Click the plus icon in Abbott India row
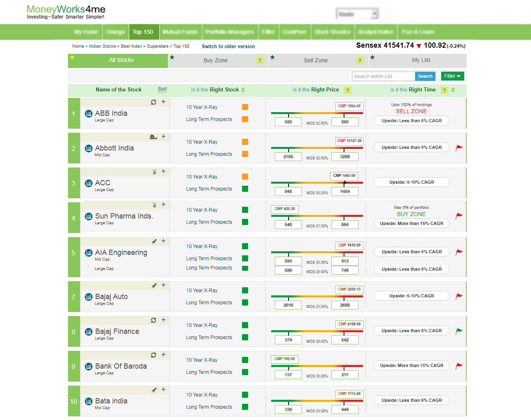The image size is (531, 420). (164, 137)
